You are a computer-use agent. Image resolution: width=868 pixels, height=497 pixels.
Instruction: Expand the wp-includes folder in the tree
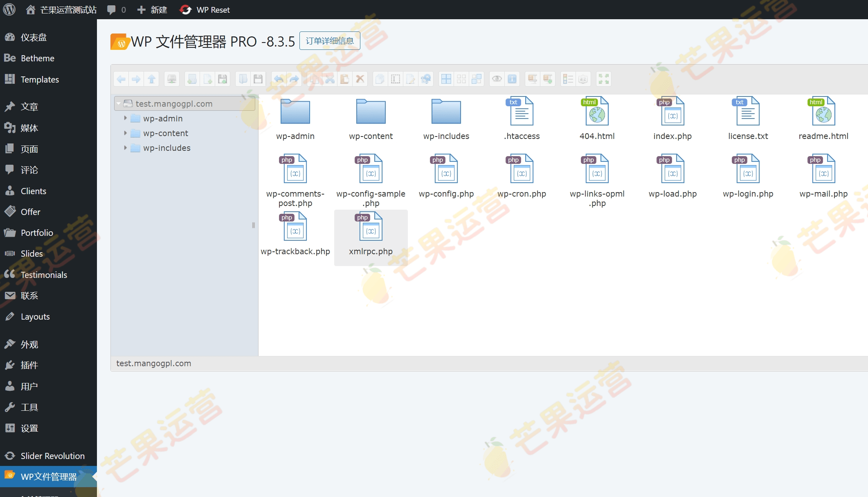(x=125, y=148)
